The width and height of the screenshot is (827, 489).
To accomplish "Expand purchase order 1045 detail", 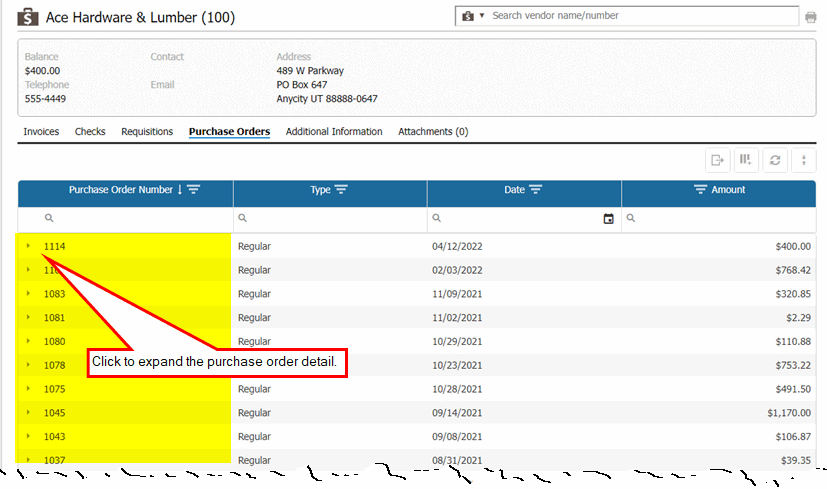I will (28, 412).
